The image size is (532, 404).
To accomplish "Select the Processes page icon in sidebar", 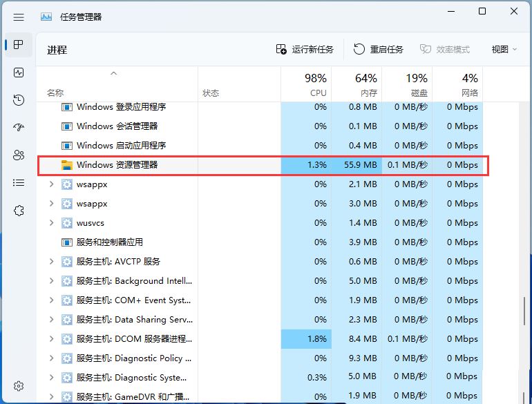I will click(x=19, y=45).
